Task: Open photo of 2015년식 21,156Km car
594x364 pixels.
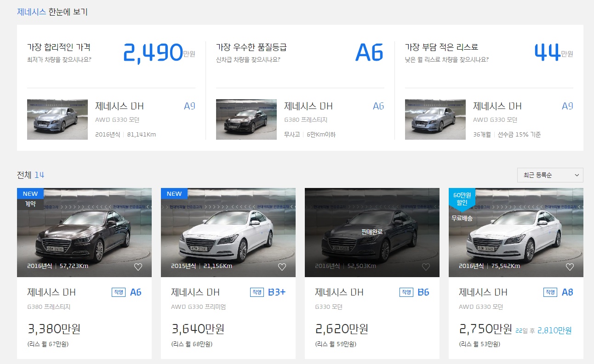Action: tap(228, 233)
